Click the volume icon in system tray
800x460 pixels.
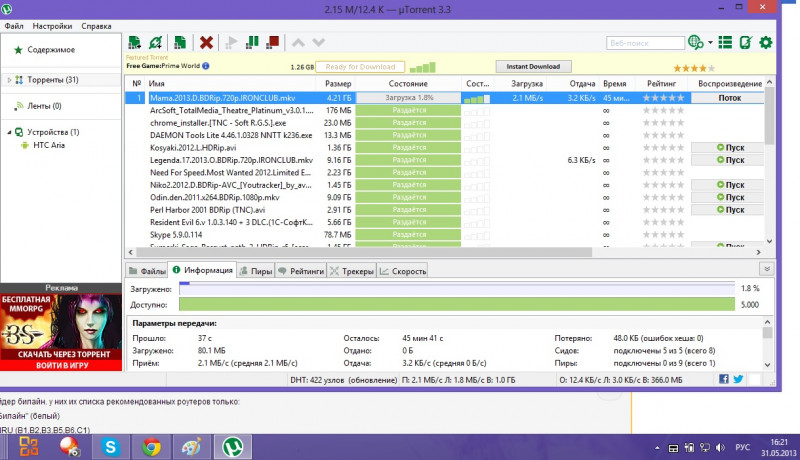(720, 448)
